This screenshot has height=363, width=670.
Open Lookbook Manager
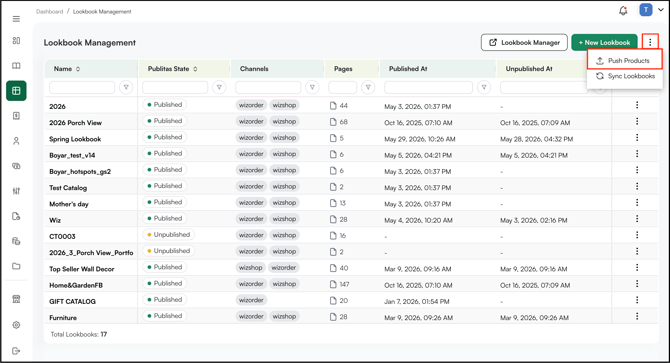pos(524,43)
